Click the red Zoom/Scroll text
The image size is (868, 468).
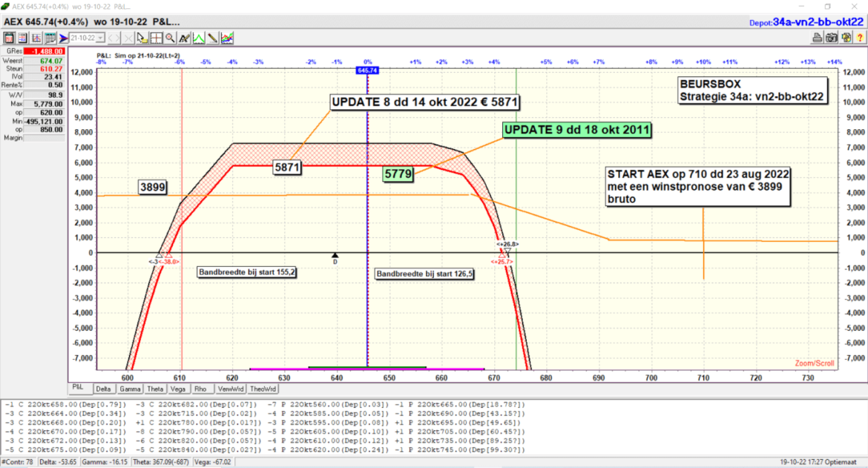(x=815, y=363)
